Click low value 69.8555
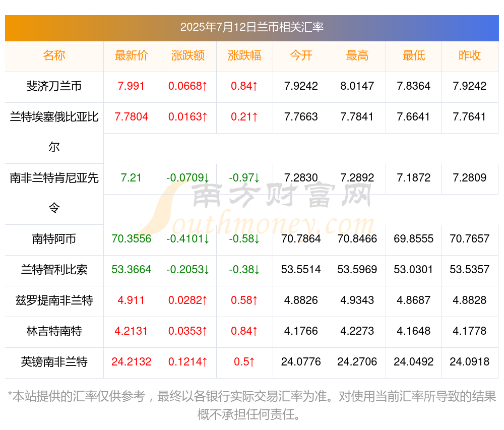504x430 pixels. tap(413, 239)
